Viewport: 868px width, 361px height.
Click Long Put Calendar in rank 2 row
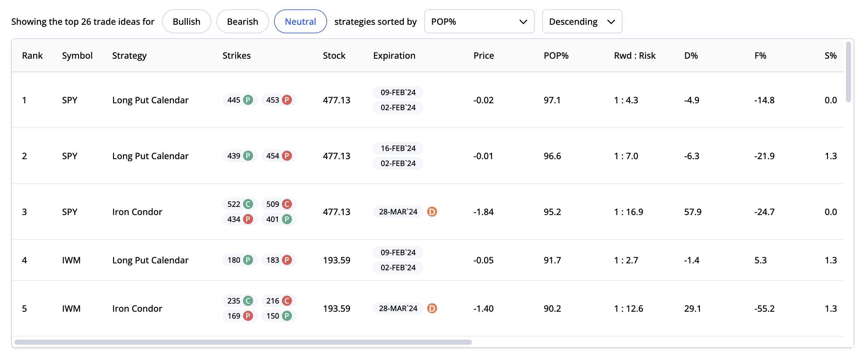(150, 156)
